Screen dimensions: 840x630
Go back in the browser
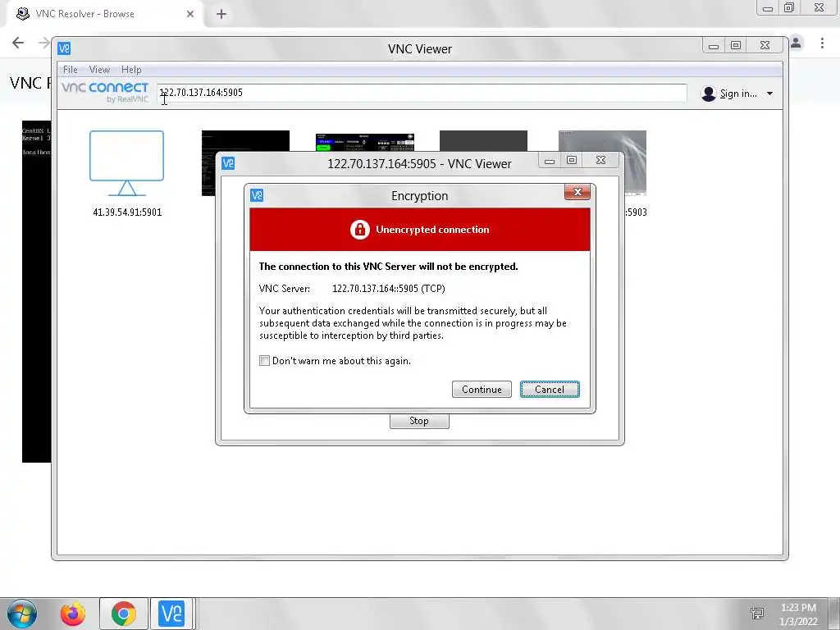[18, 43]
